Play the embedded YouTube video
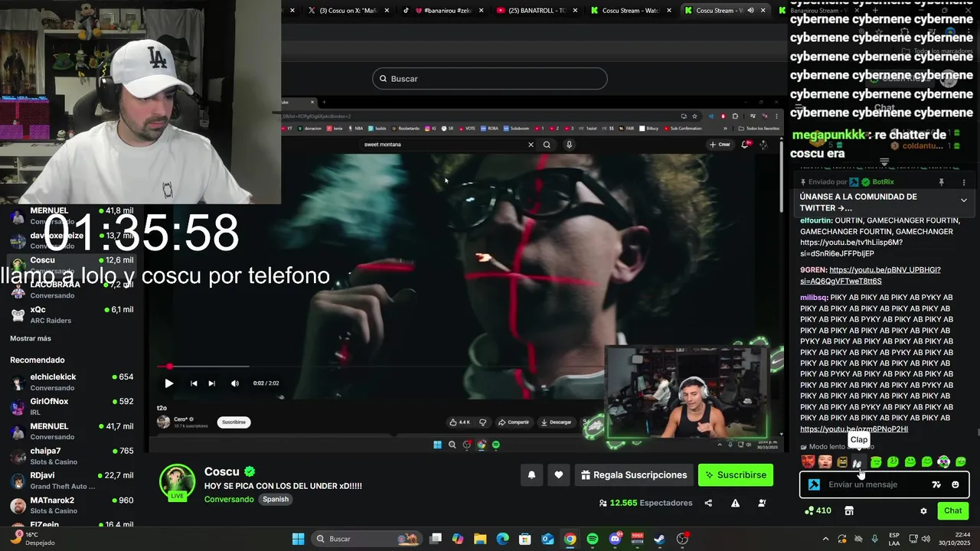 point(169,383)
